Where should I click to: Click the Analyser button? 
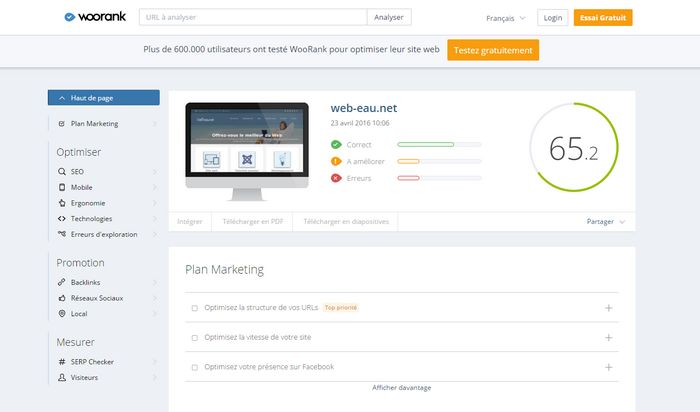coord(389,17)
